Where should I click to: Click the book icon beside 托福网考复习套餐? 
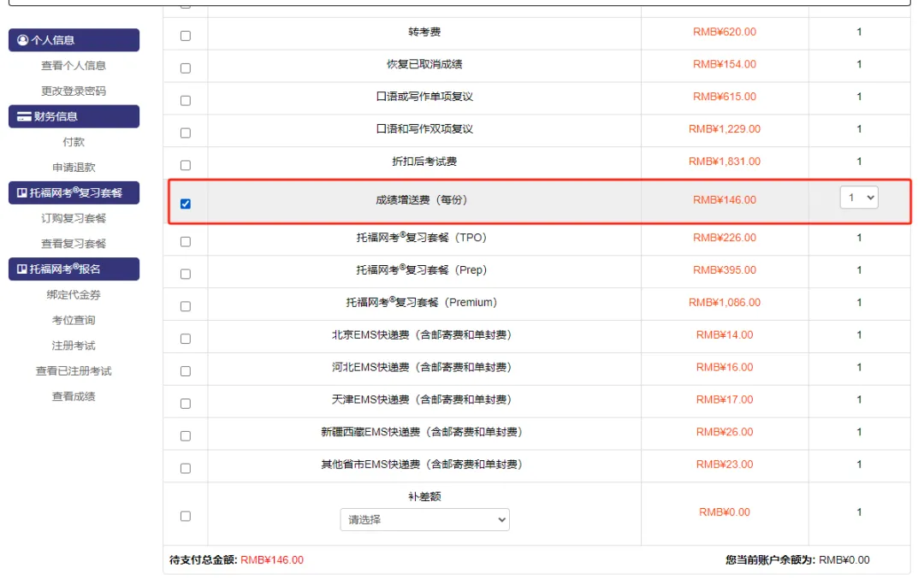(22, 193)
